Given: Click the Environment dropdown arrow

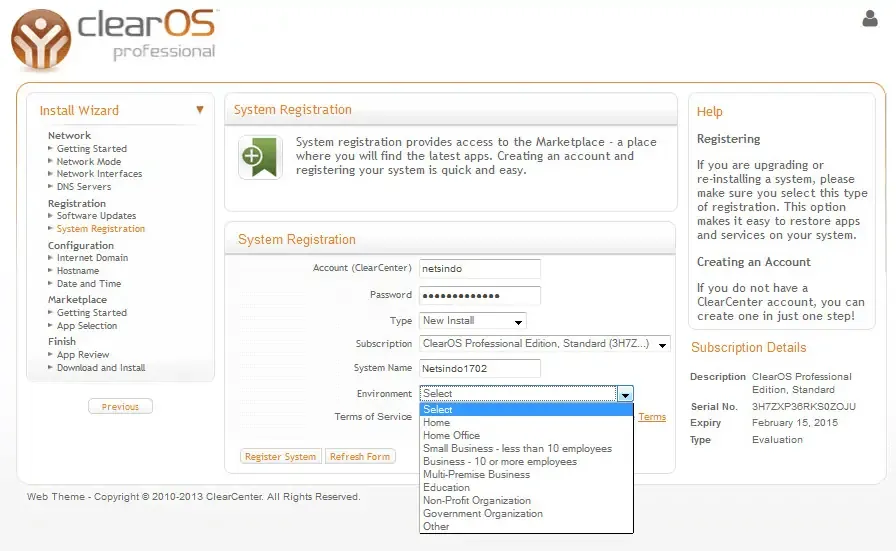Looking at the screenshot, I should pyautogui.click(x=625, y=394).
